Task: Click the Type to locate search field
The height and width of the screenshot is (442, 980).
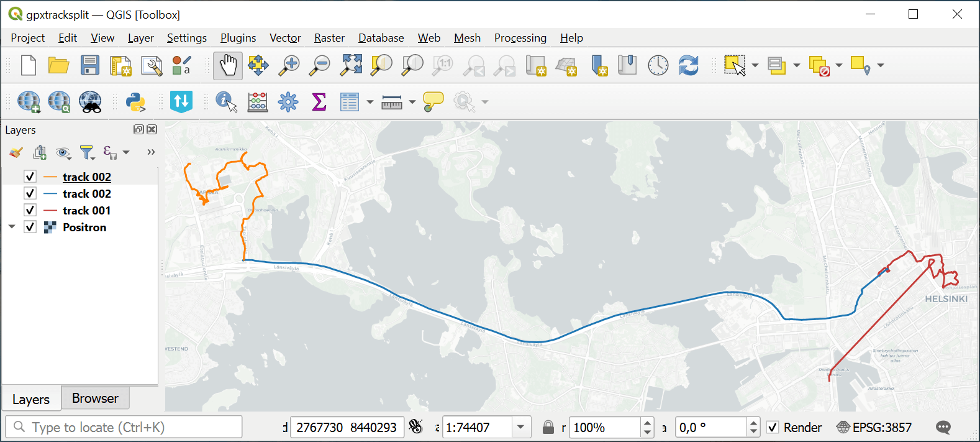Action: pos(124,428)
